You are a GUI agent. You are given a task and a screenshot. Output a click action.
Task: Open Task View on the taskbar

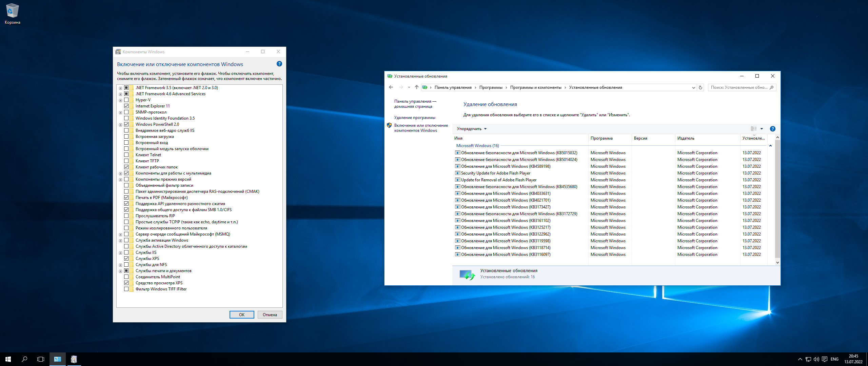click(41, 359)
